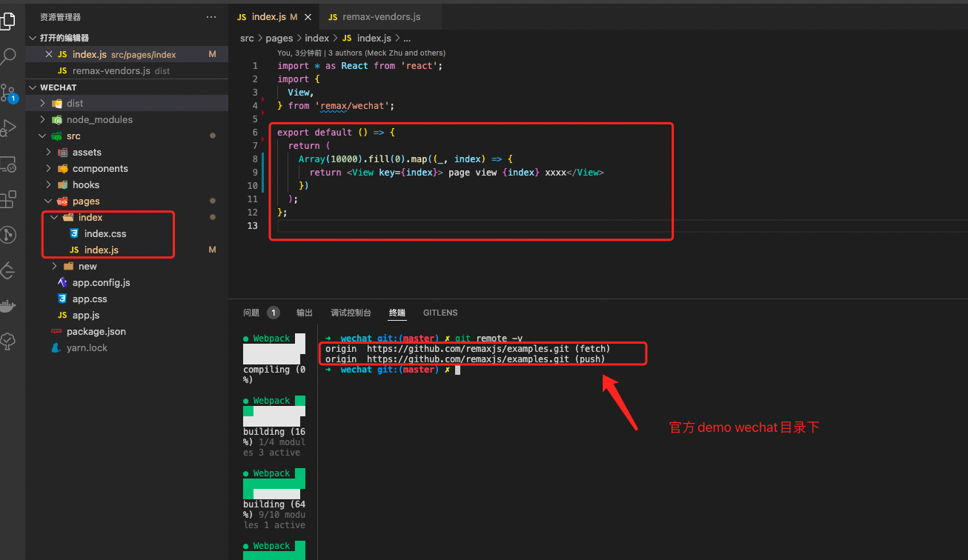The width and height of the screenshot is (968, 560).
Task: Open the Run and Debug view
Action: [x=7, y=128]
